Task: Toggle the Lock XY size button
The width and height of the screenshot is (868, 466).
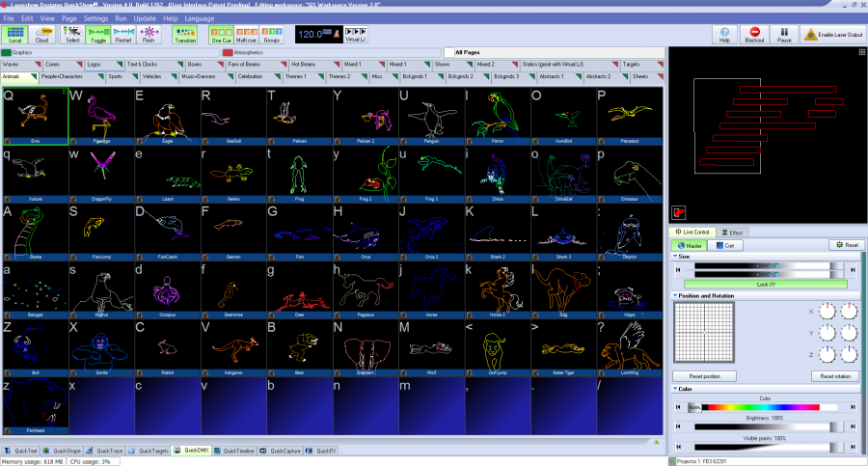Action: [x=765, y=284]
